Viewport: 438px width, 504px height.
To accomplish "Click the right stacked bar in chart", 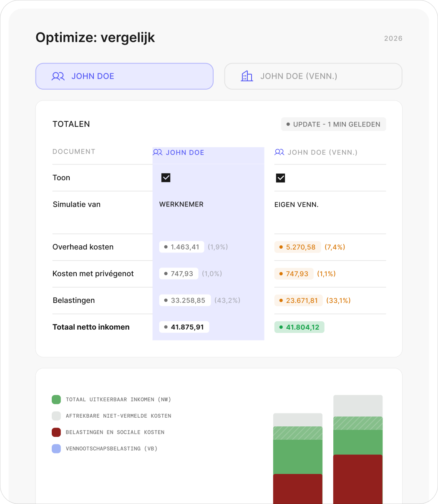I will 358,449.
